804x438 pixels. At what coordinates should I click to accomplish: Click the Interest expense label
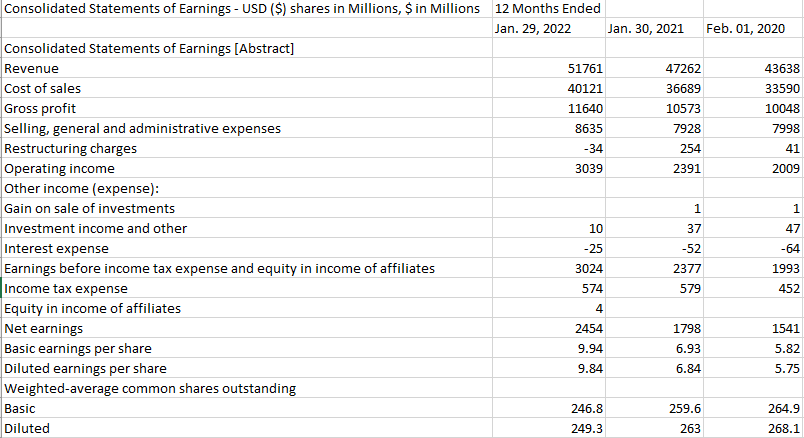click(x=56, y=249)
